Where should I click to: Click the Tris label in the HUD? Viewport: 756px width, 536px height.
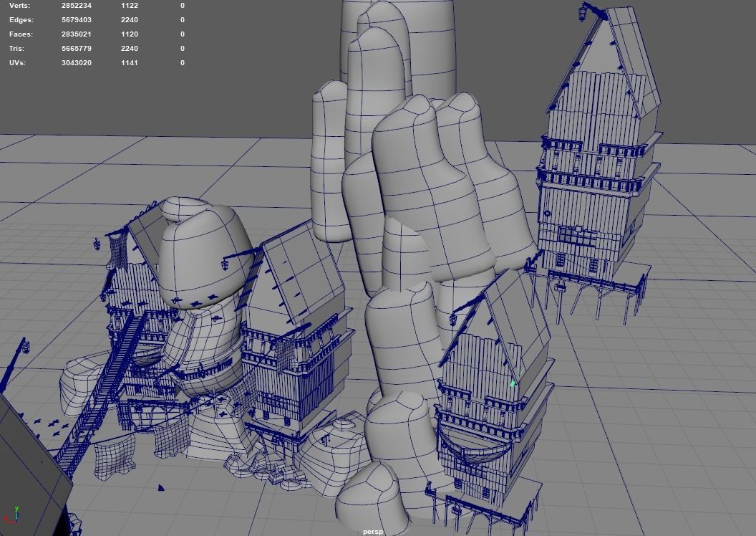pos(16,48)
